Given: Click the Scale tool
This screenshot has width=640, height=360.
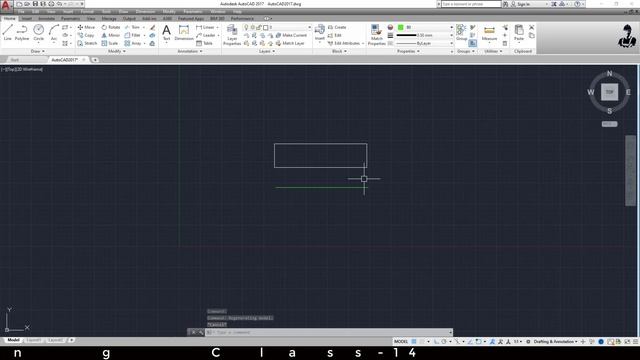Looking at the screenshot, I should (x=110, y=43).
